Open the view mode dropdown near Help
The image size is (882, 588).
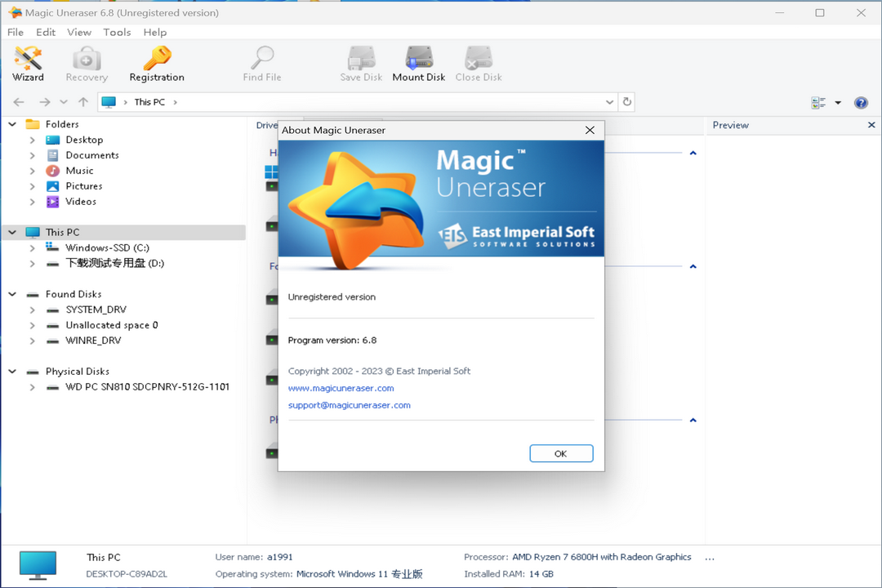click(838, 102)
